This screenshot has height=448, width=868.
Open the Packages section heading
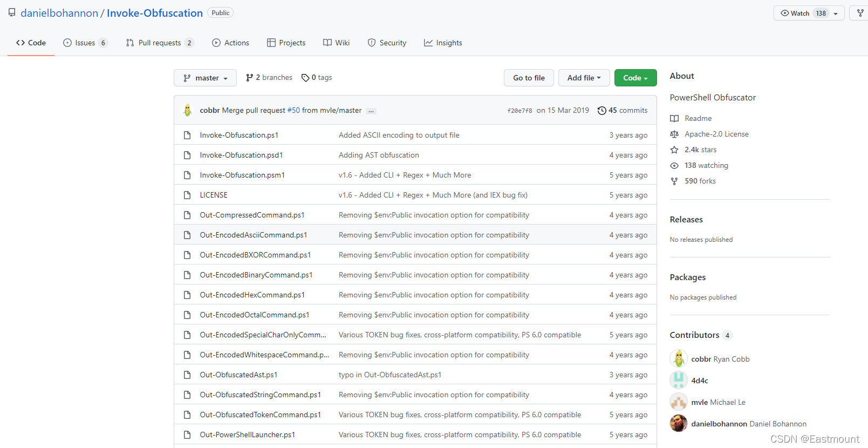(688, 277)
